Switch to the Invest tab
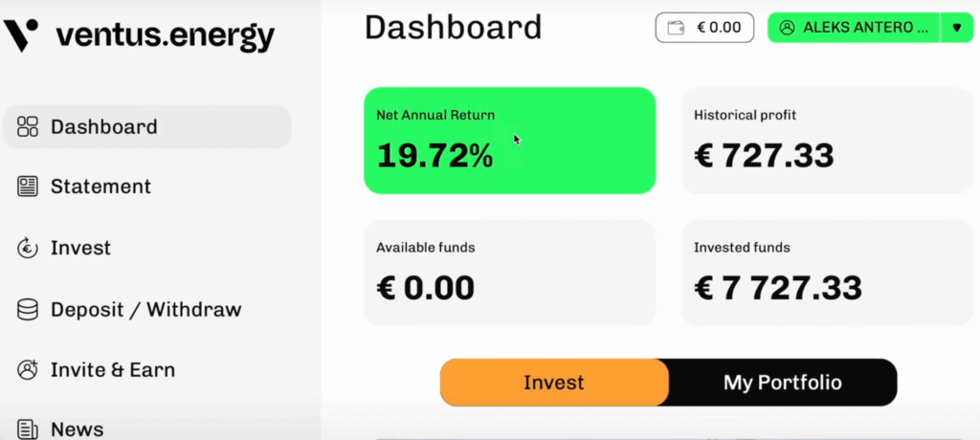Screen dimensions: 980x440 [554, 383]
